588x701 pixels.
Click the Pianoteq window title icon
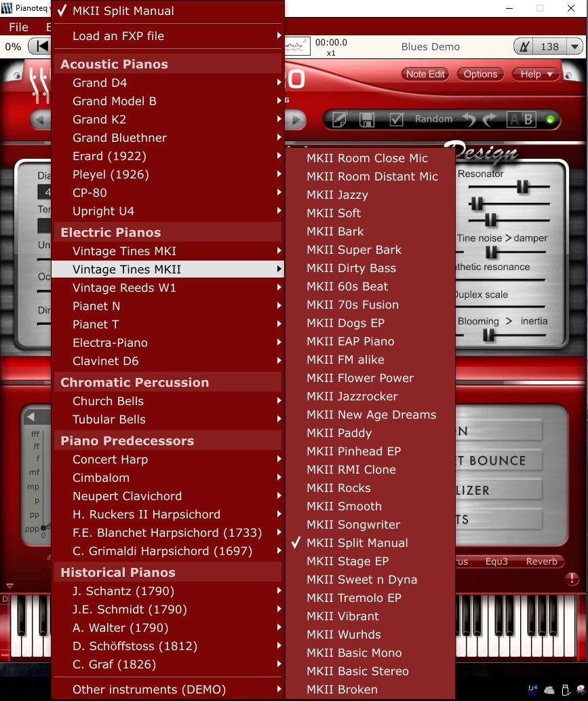tap(6, 8)
